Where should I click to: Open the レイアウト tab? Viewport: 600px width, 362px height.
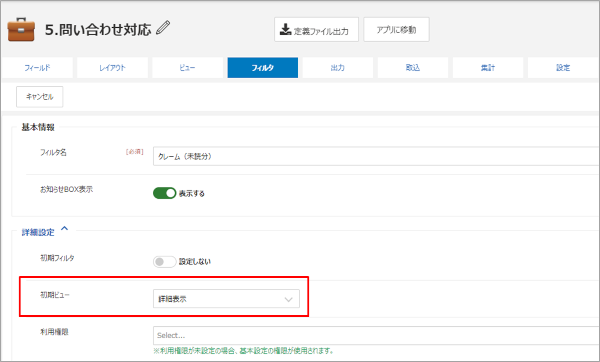tap(112, 68)
